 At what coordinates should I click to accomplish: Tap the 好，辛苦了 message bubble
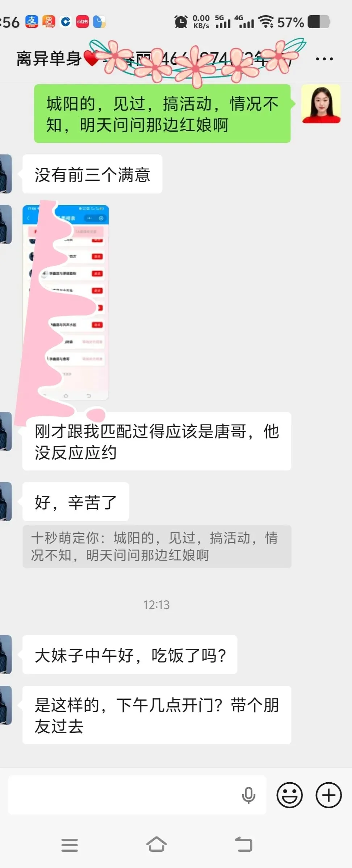coord(76,502)
